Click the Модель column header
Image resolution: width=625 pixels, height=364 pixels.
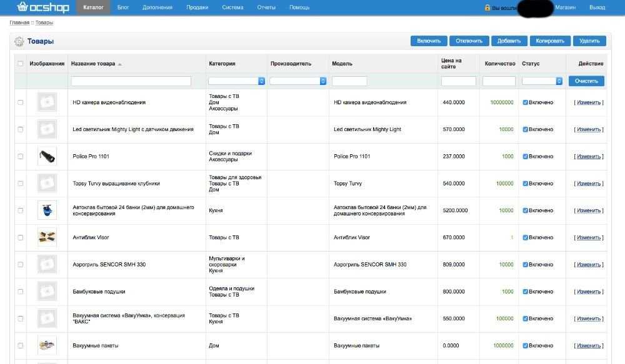click(x=342, y=64)
